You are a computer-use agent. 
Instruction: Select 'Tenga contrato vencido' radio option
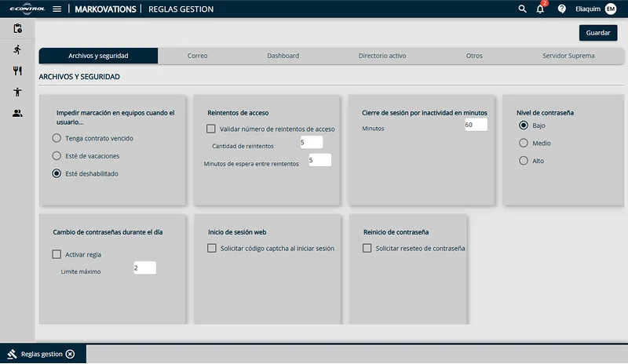[57, 138]
